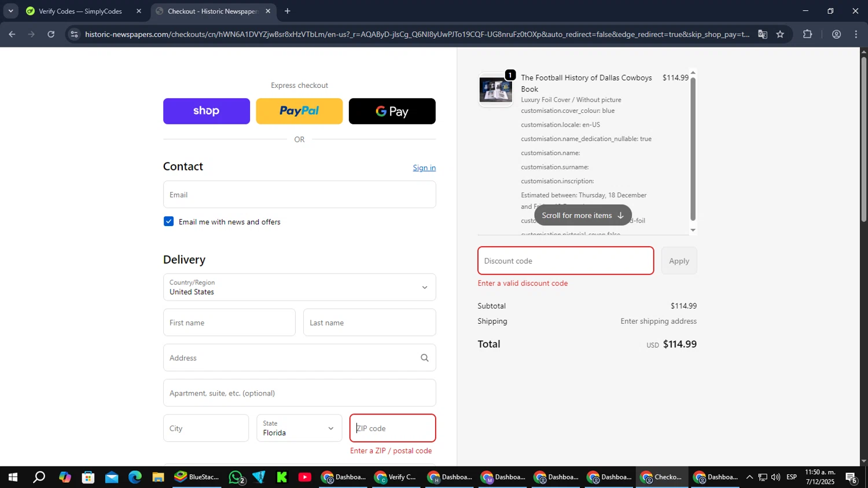868x488 pixels.
Task: Click the ZIP code field
Action: point(392,428)
